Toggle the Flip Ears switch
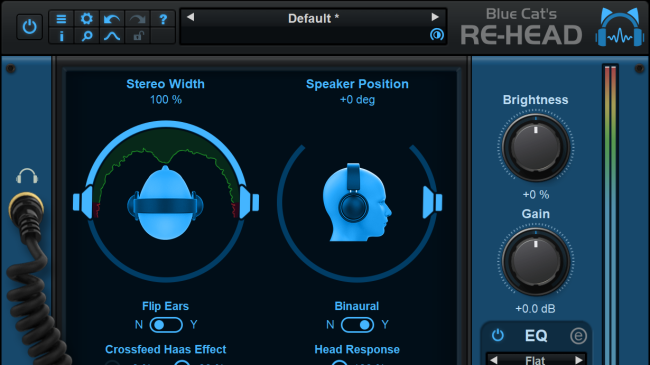 166,325
